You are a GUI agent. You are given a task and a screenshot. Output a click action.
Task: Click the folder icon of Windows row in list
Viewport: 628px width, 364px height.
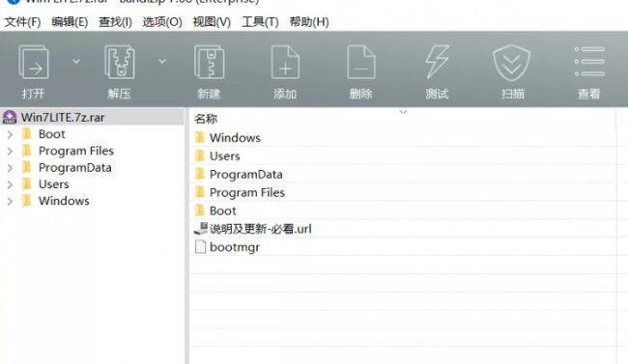200,137
